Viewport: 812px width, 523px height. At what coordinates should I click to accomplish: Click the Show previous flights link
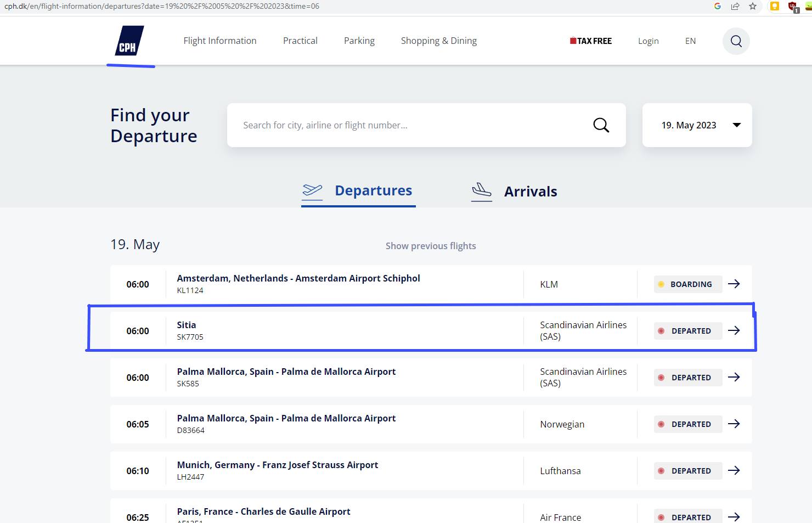point(431,246)
